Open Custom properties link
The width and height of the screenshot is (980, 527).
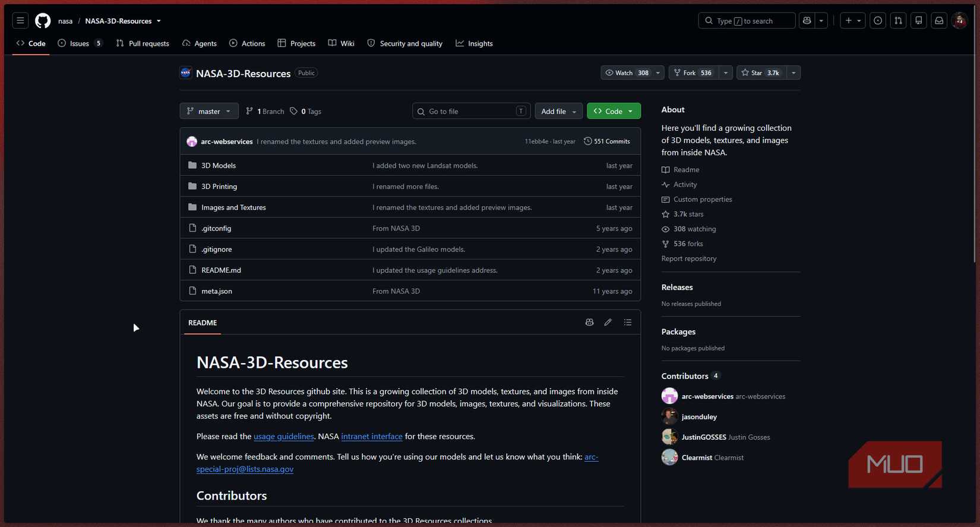697,199
